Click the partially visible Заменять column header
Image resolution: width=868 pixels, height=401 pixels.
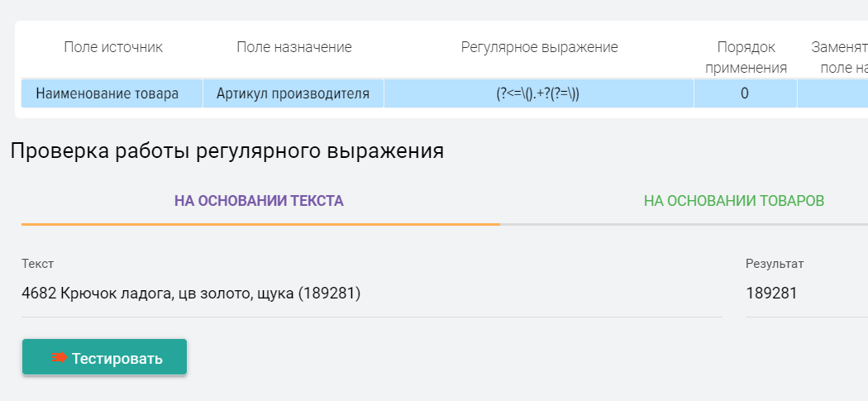(x=839, y=57)
